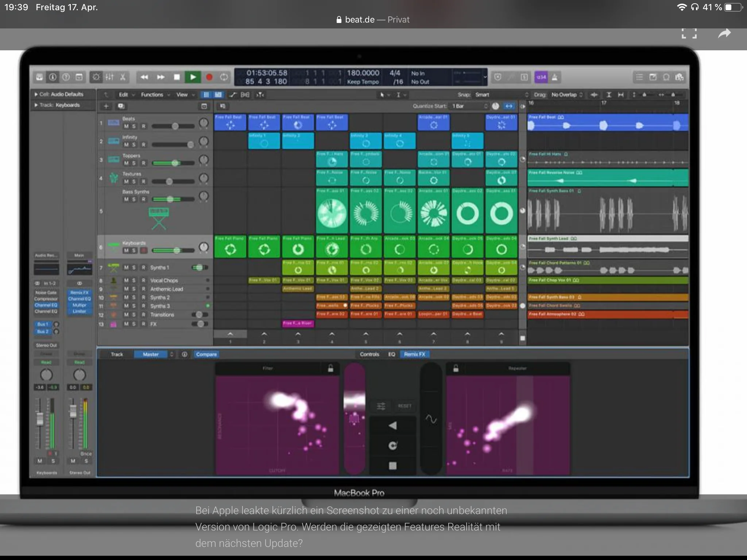Click the Rewind transport button
747x560 pixels.
[x=144, y=77]
